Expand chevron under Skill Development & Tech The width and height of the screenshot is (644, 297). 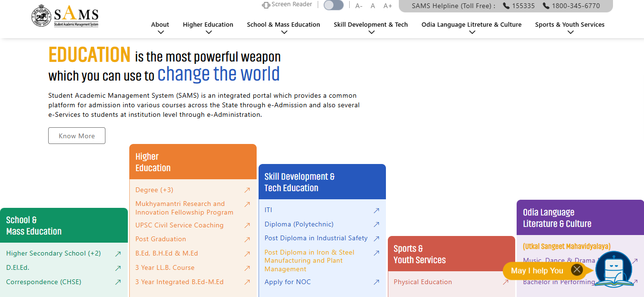pyautogui.click(x=372, y=32)
